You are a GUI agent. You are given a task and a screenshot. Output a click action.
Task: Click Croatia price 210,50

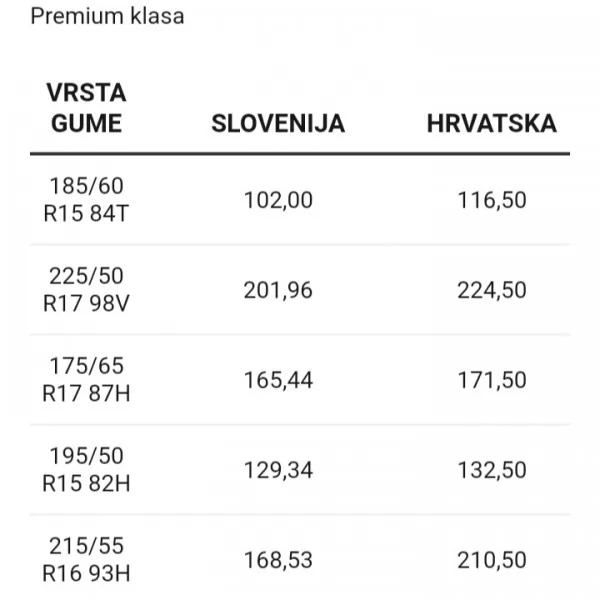(x=491, y=560)
